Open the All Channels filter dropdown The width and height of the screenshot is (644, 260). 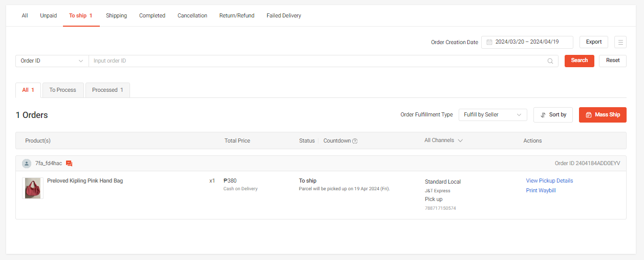click(x=443, y=141)
